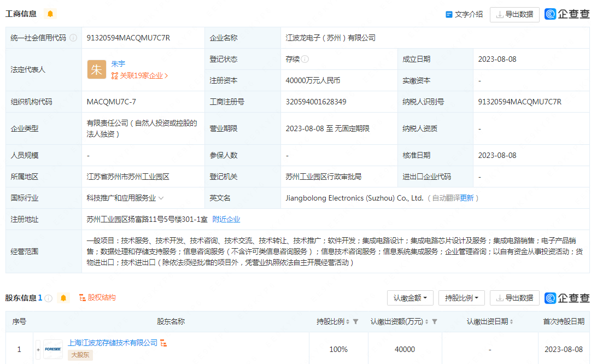The height and width of the screenshot is (364, 591).
Task: Click the 工商信息 section heading
Action: pyautogui.click(x=21, y=14)
